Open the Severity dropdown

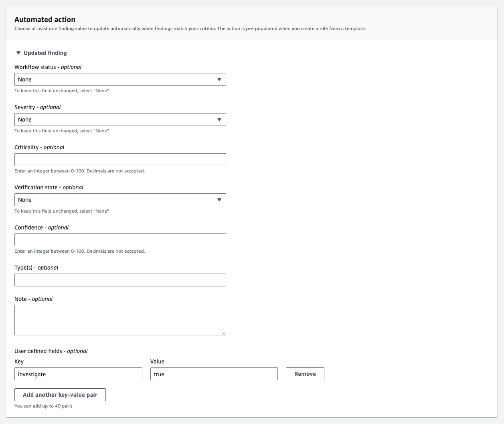pos(120,119)
